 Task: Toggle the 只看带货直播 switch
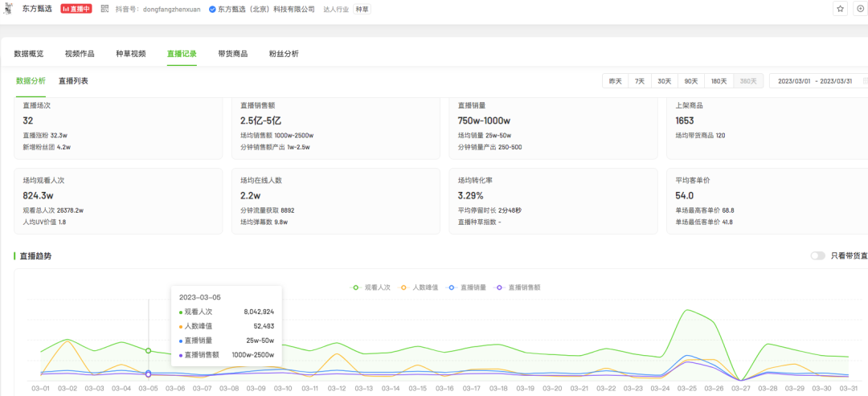coord(817,255)
